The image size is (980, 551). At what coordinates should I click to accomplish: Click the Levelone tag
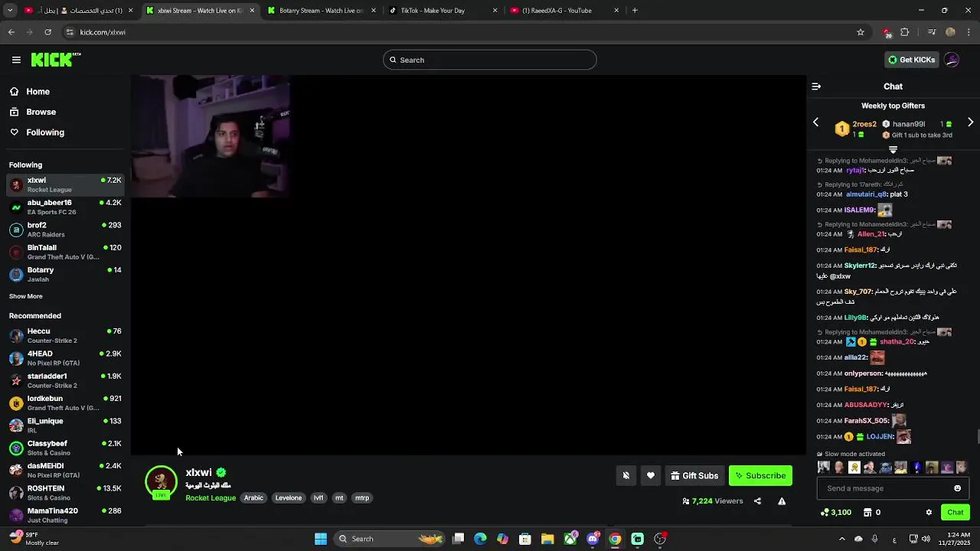pyautogui.click(x=289, y=497)
